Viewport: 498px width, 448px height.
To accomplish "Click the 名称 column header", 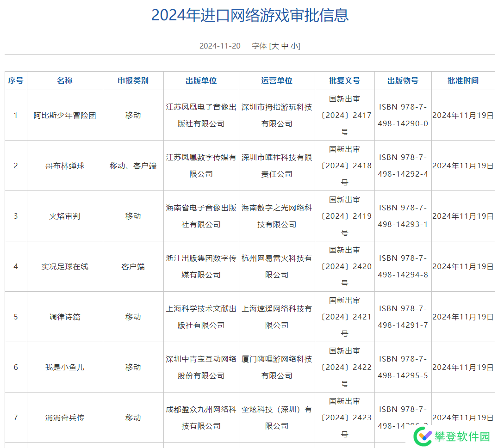I will pos(65,80).
